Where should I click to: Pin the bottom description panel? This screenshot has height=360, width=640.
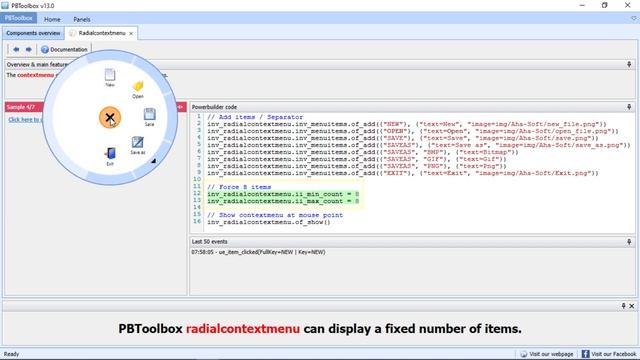click(623, 306)
